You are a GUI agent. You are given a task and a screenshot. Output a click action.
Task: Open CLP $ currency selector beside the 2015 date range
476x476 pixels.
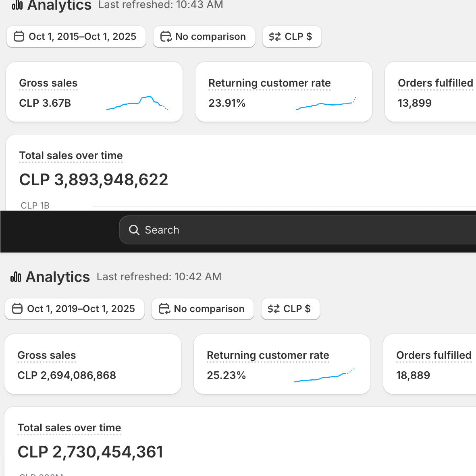click(x=292, y=37)
